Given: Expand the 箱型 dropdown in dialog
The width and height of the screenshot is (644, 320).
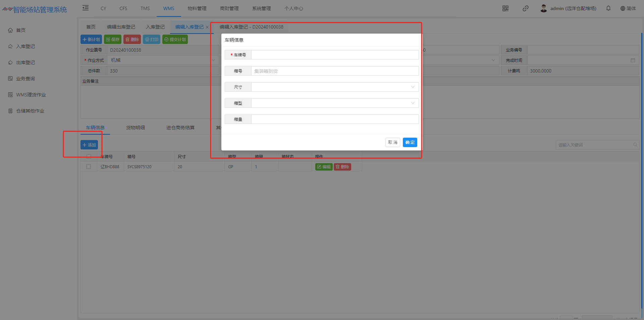Looking at the screenshot, I should 413,103.
